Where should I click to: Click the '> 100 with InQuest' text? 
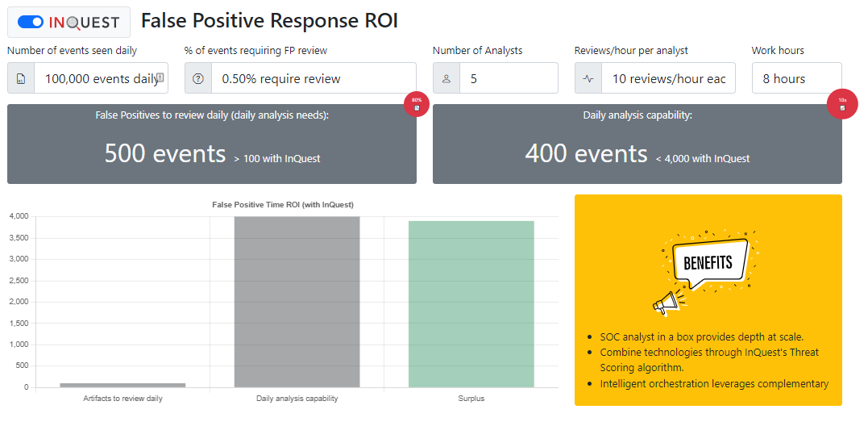pos(276,159)
